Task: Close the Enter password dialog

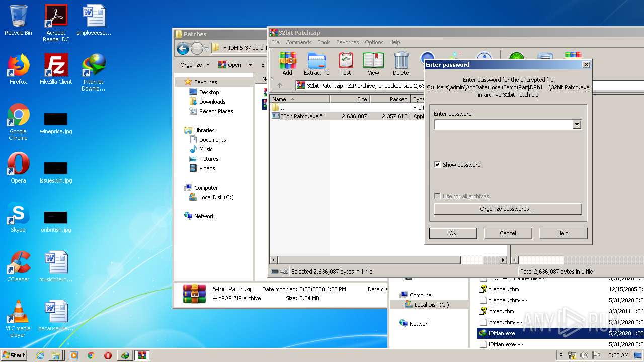Action: (586, 65)
